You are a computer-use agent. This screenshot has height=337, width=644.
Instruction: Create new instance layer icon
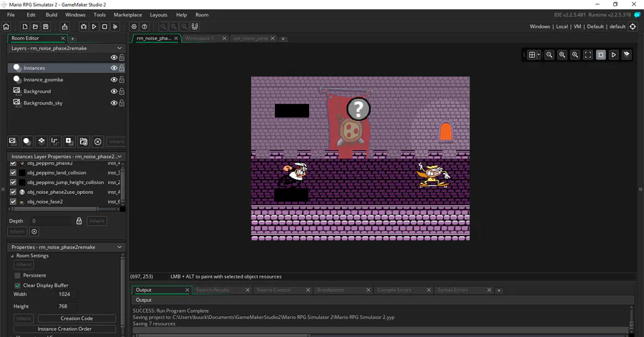tap(26, 142)
